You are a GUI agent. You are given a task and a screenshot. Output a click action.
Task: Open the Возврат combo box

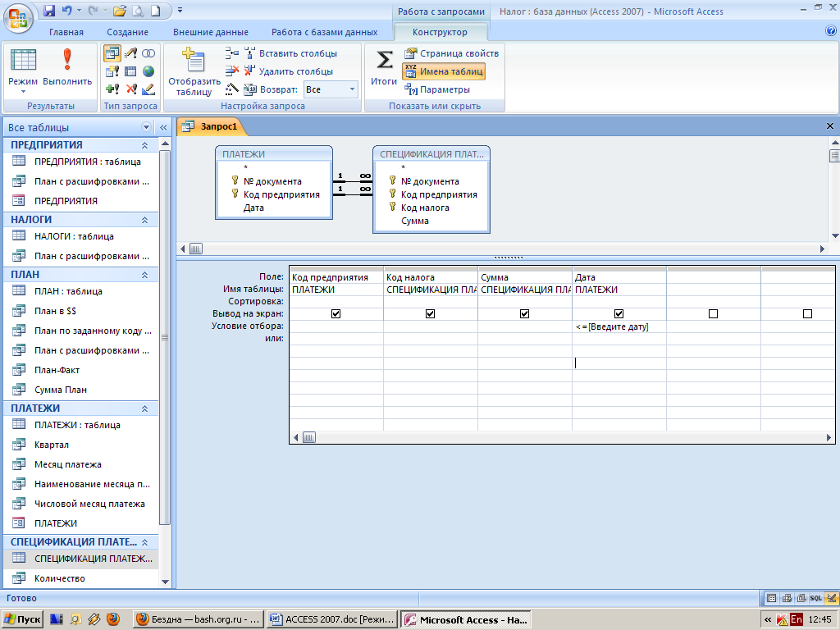click(x=331, y=89)
